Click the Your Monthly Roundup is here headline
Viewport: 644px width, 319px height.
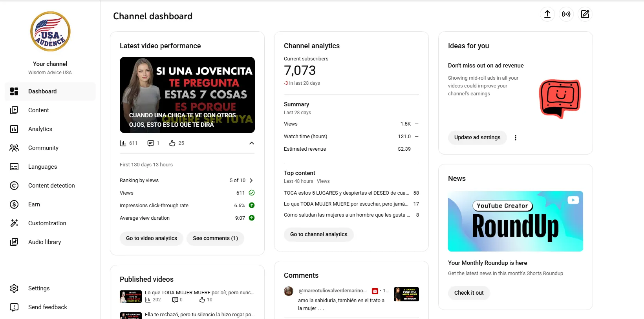pyautogui.click(x=487, y=263)
